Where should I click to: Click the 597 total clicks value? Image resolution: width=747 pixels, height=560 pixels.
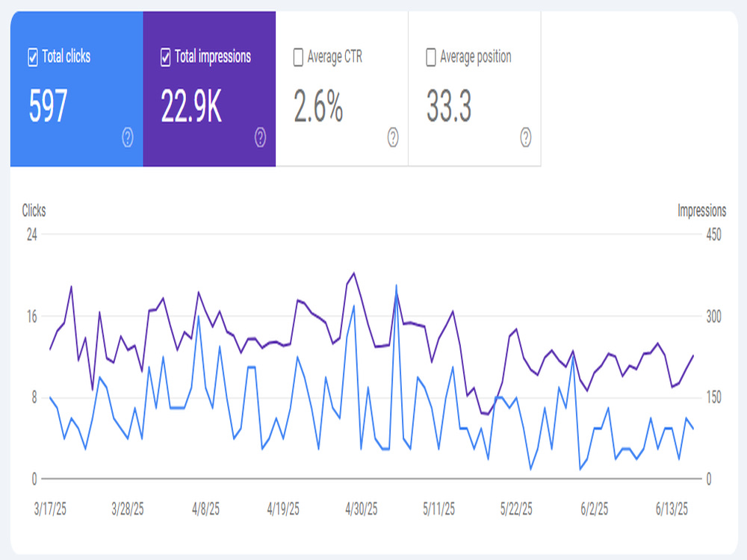[48, 106]
